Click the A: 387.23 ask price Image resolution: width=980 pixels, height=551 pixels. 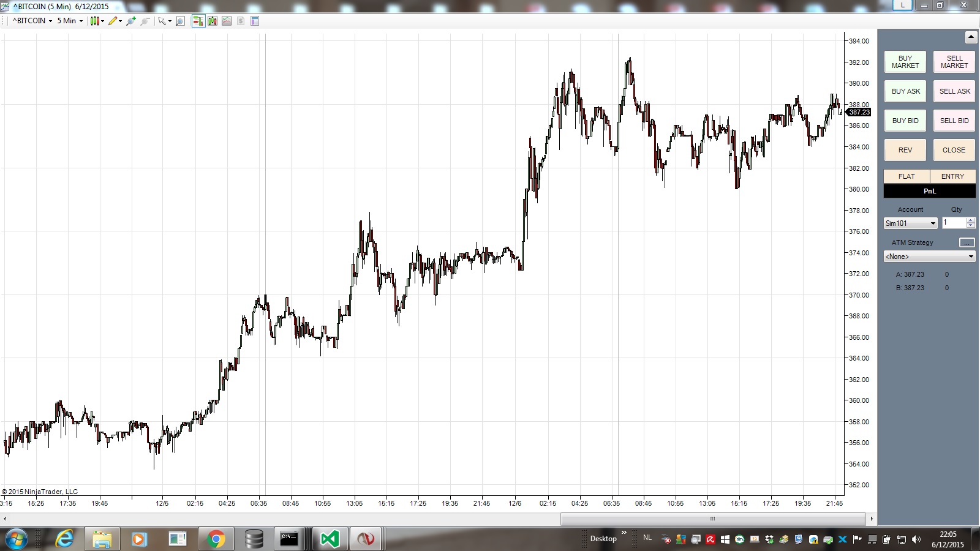910,274
